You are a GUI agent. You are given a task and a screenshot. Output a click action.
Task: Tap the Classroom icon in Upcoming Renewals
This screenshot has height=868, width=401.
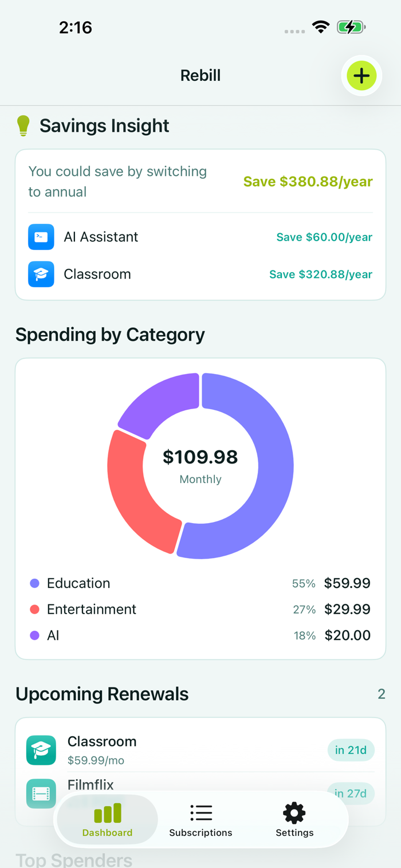coord(41,750)
